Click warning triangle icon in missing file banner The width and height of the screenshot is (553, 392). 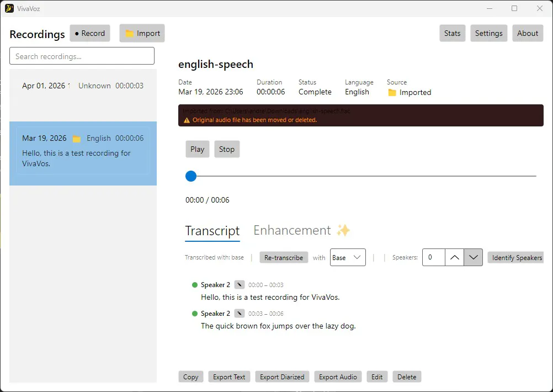(x=187, y=120)
